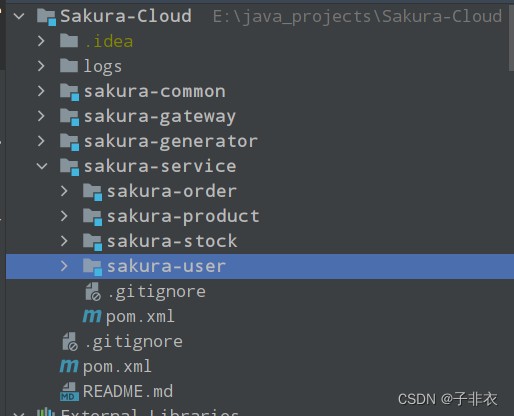The height and width of the screenshot is (416, 514).
Task: Select the root-level pom.xml file
Action: pyautogui.click(x=117, y=367)
